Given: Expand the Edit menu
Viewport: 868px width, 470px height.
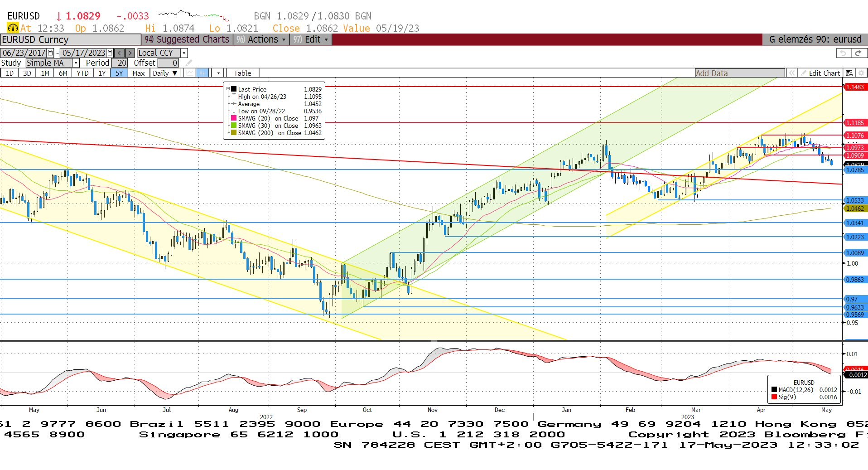Looking at the screenshot, I should coord(311,39).
